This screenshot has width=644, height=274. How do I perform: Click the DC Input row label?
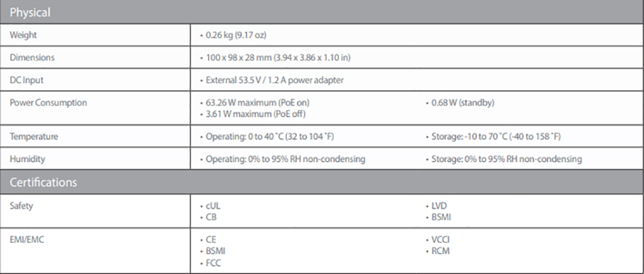pyautogui.click(x=26, y=80)
